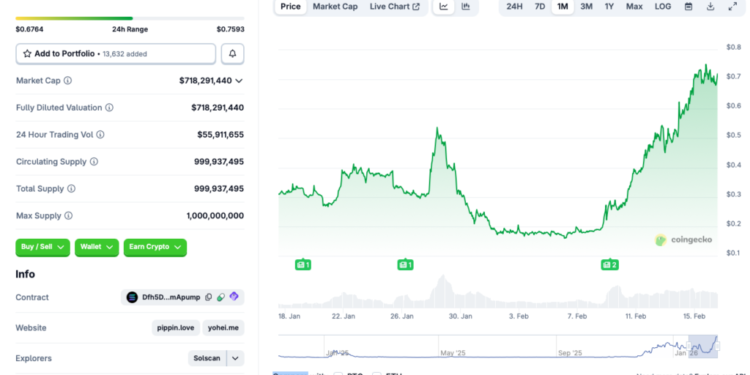Viewport: 750px width, 375px height.
Task: Open the Wallet dropdown
Action: [97, 247]
